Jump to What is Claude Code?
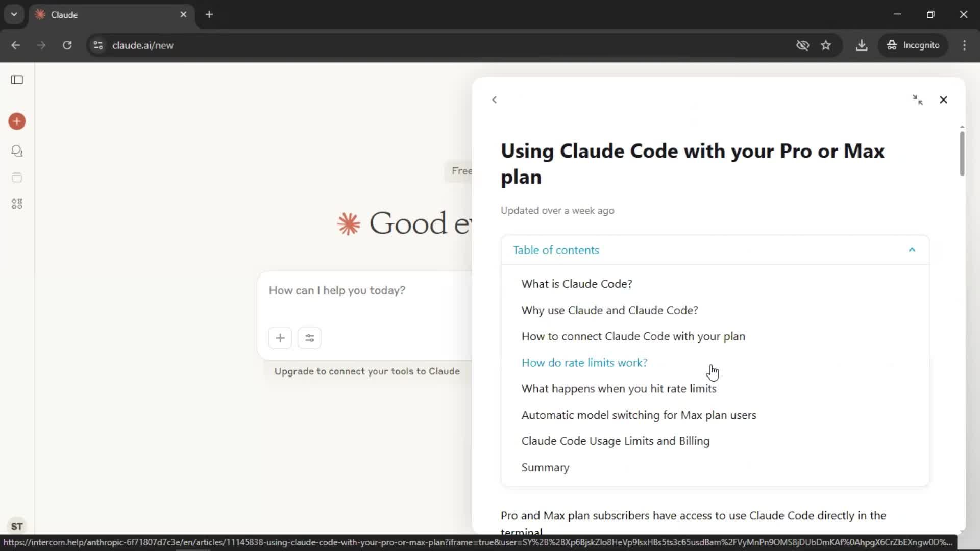Viewport: 980px width, 551px height. tap(577, 284)
